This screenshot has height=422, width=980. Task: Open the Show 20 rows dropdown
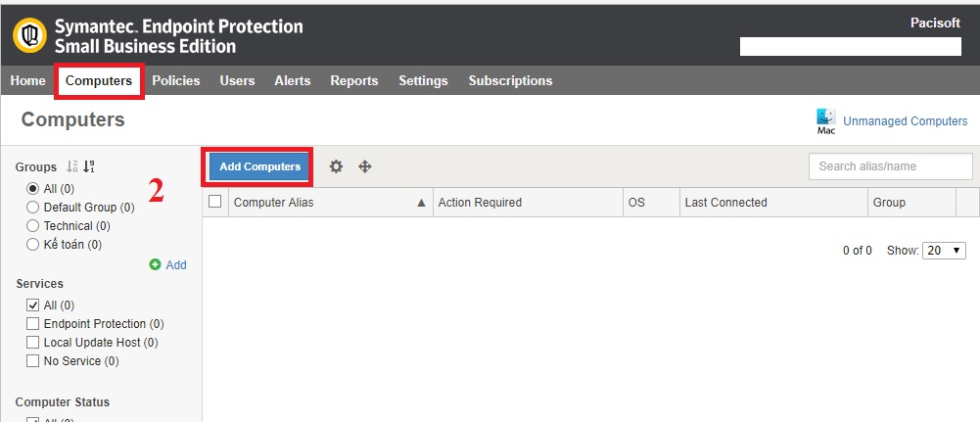(944, 251)
